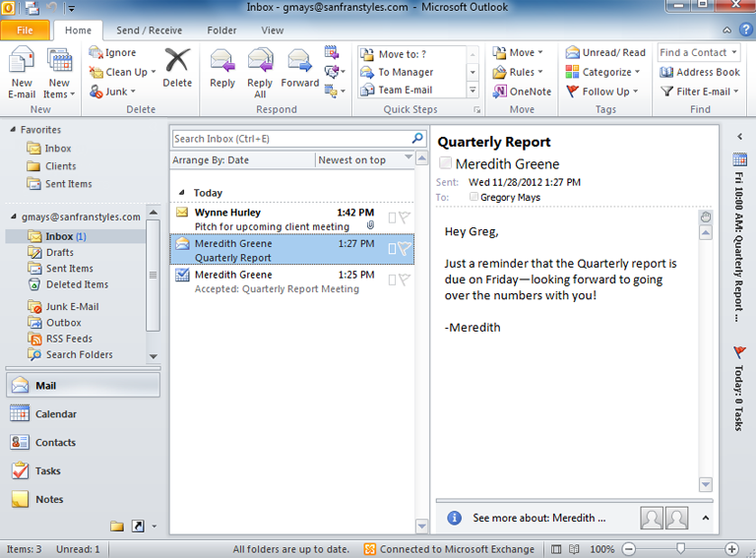Click presence box beside Meredith Greene header
This screenshot has height=558, width=756.
[445, 162]
